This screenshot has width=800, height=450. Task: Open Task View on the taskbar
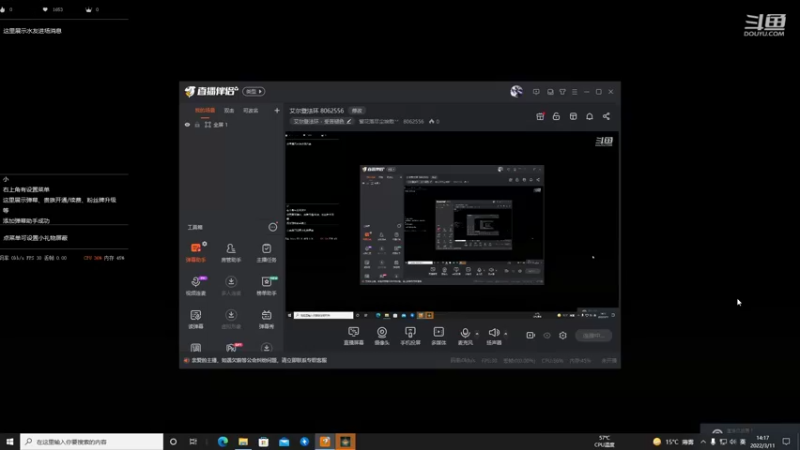[x=193, y=441]
